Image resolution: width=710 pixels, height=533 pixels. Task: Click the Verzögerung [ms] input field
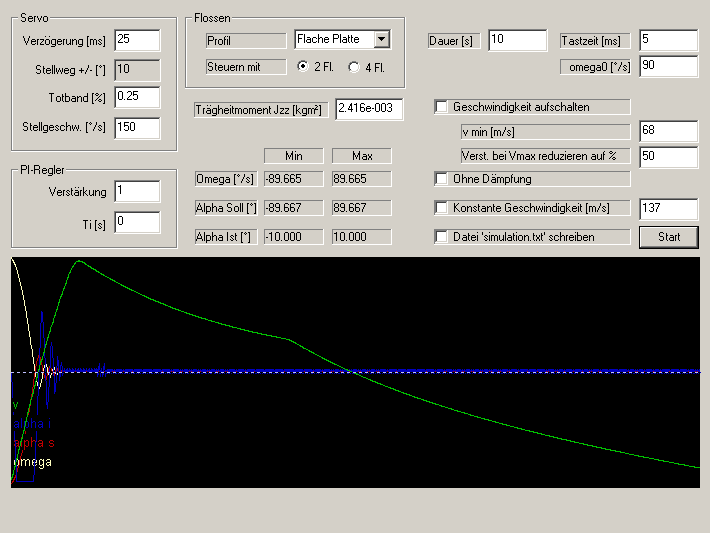click(137, 40)
